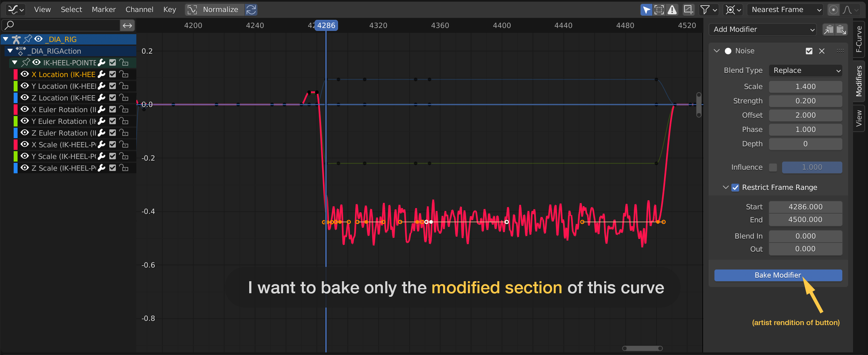Copy F-Modifiers icon button
The image size is (868, 355).
point(829,30)
